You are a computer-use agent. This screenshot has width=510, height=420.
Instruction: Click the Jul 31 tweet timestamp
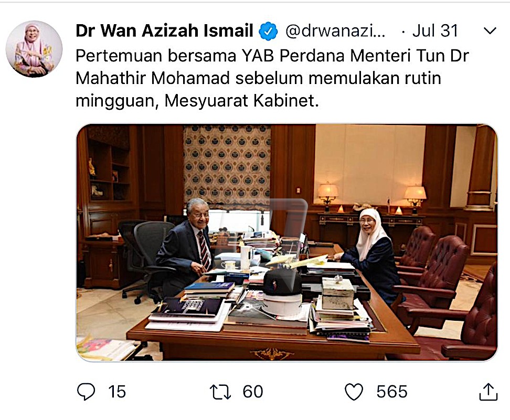435,31
